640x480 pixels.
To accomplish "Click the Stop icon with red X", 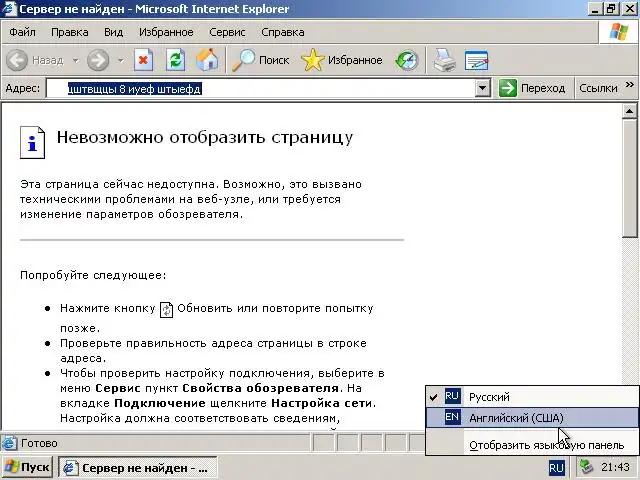I will coord(143,60).
